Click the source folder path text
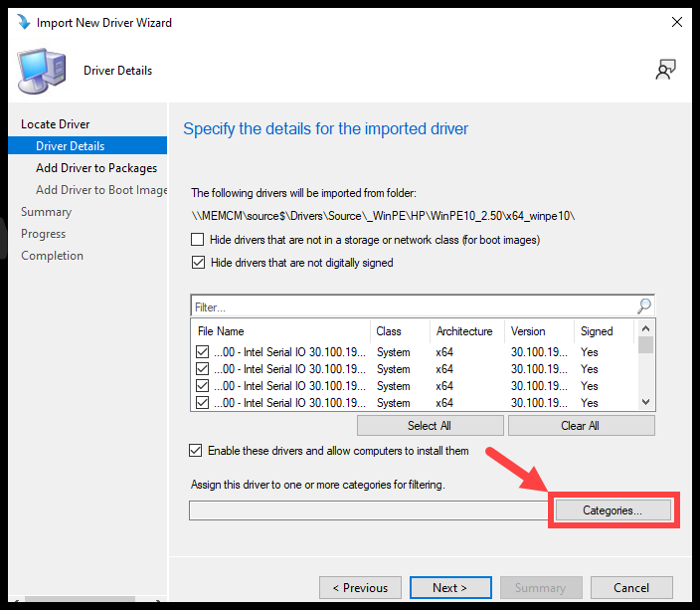 point(383,216)
